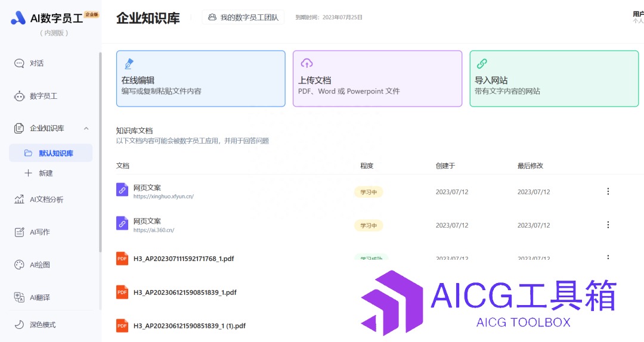Create a new knowledge base via 新建
This screenshot has width=644, height=342.
click(45, 173)
